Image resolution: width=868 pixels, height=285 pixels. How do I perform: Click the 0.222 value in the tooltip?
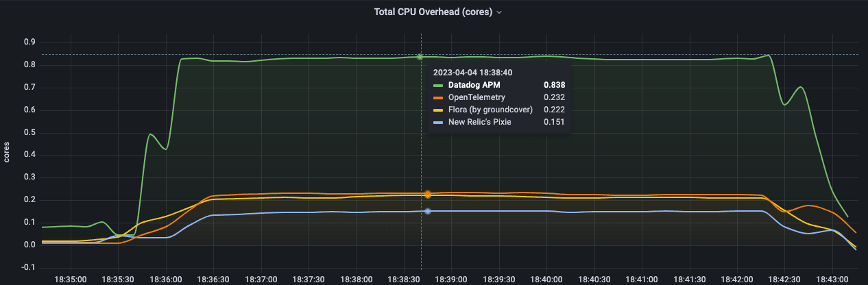554,110
